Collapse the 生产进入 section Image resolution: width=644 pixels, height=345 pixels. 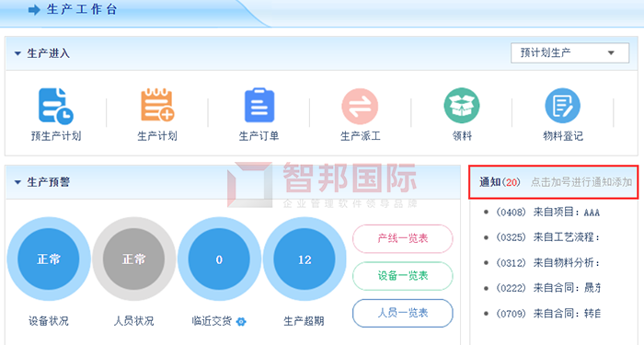17,53
